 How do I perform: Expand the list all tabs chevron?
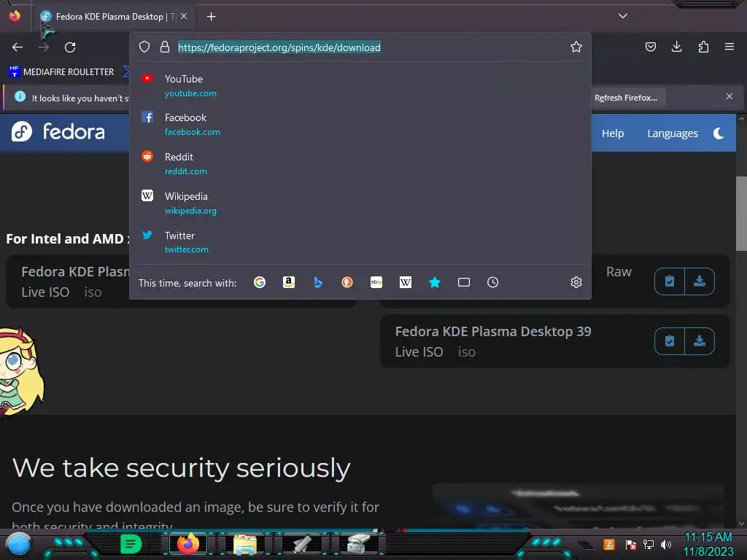coord(623,16)
